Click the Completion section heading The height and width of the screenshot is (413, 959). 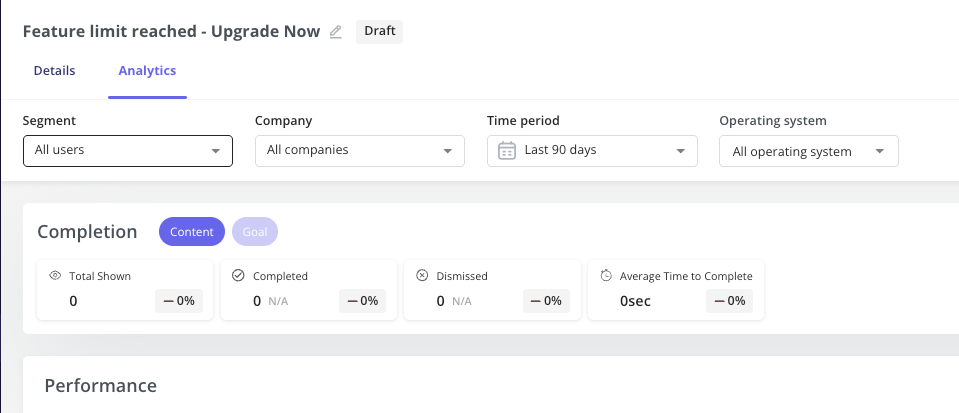point(87,232)
